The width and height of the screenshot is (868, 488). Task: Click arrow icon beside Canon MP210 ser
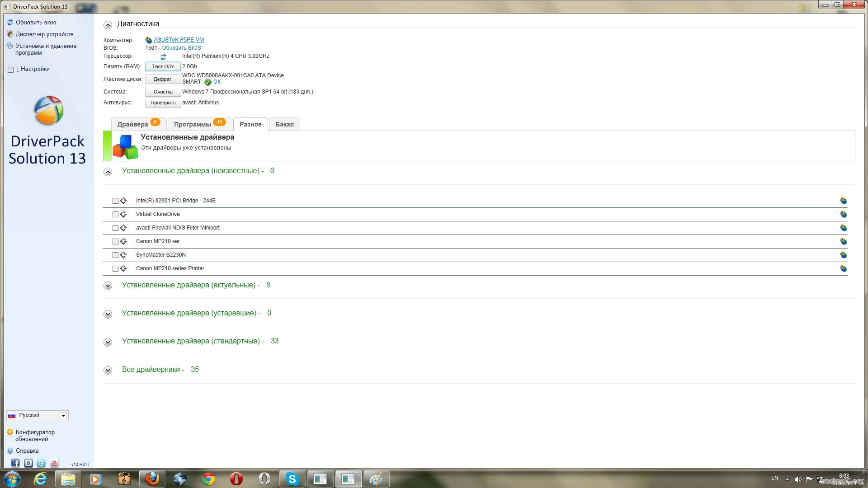point(123,241)
